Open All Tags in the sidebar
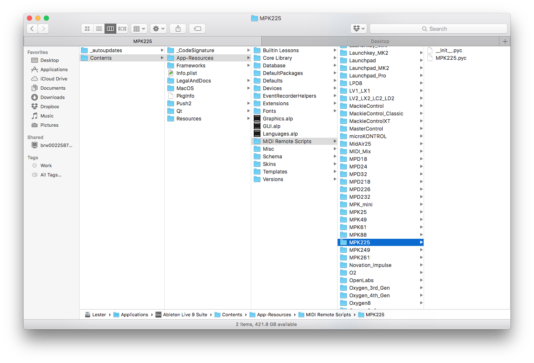 [51, 175]
